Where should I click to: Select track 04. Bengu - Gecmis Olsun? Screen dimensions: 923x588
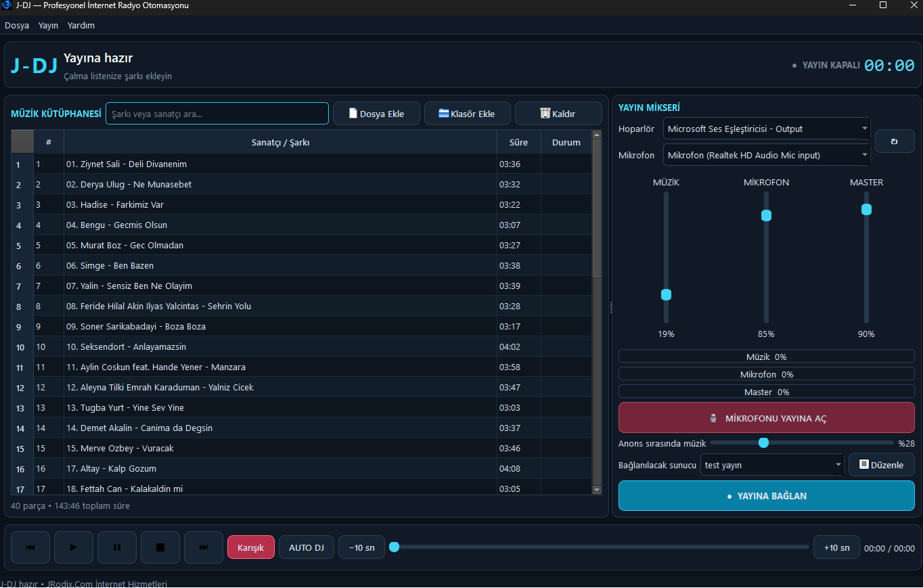pyautogui.click(x=280, y=225)
